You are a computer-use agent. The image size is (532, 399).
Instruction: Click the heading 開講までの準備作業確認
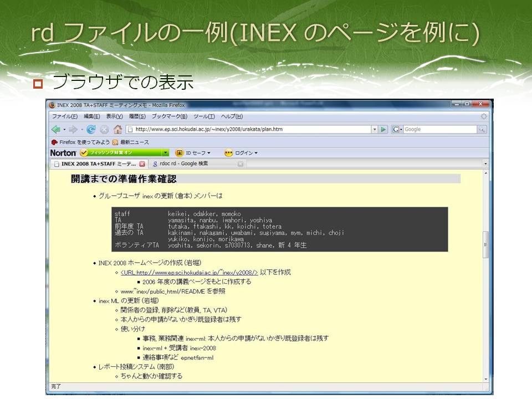tap(124, 179)
